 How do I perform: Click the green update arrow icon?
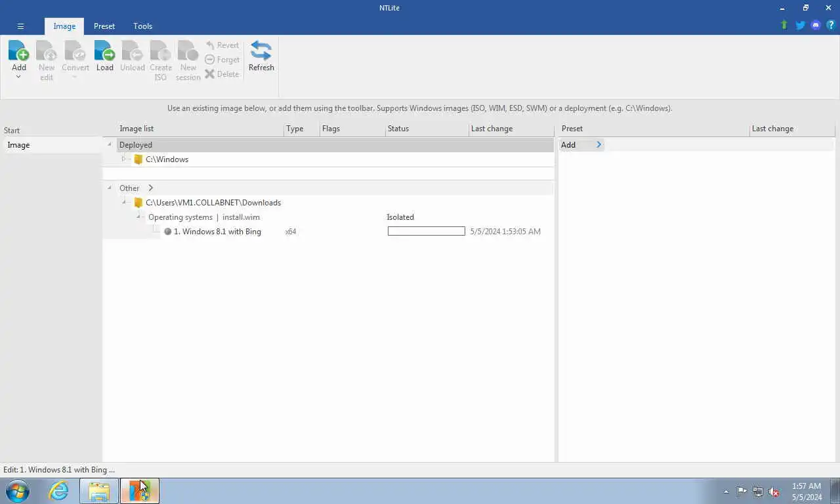coord(784,25)
